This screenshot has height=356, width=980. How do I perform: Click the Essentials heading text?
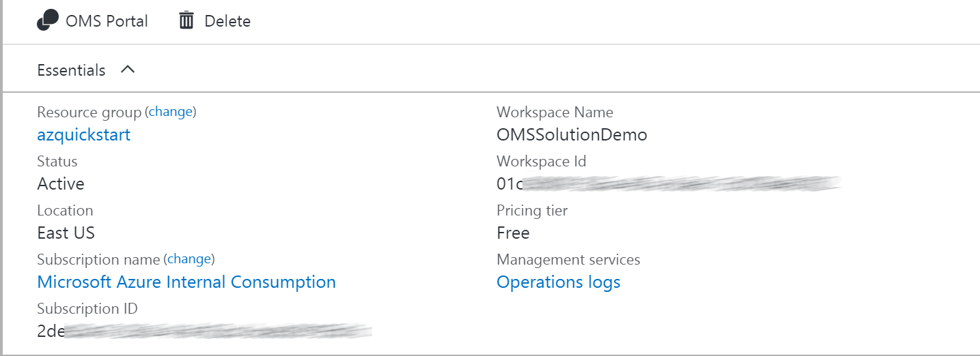click(71, 70)
